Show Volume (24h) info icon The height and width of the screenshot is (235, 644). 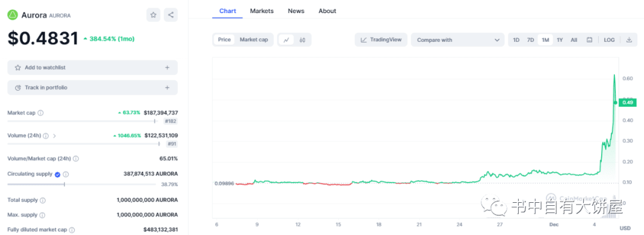point(46,135)
